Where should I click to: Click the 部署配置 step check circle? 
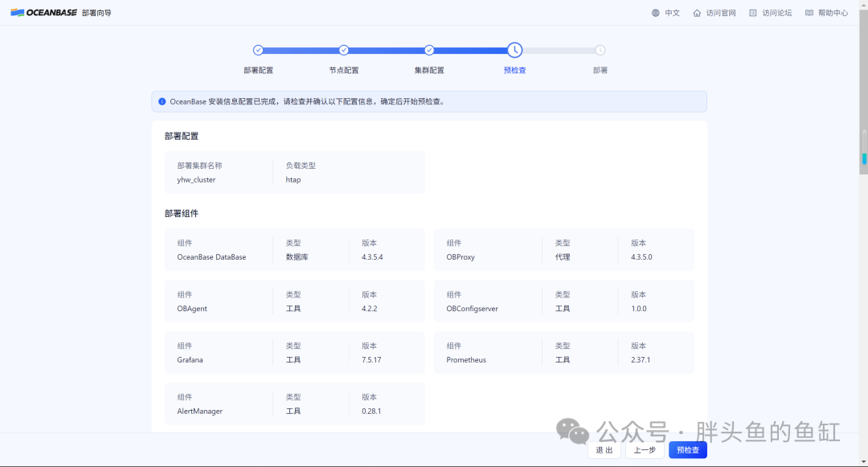coord(258,51)
